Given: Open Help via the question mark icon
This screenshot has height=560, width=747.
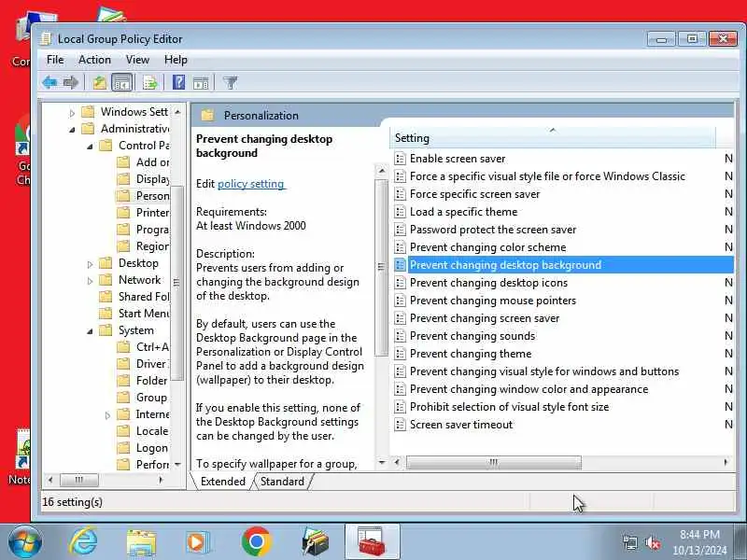Looking at the screenshot, I should pyautogui.click(x=178, y=83).
